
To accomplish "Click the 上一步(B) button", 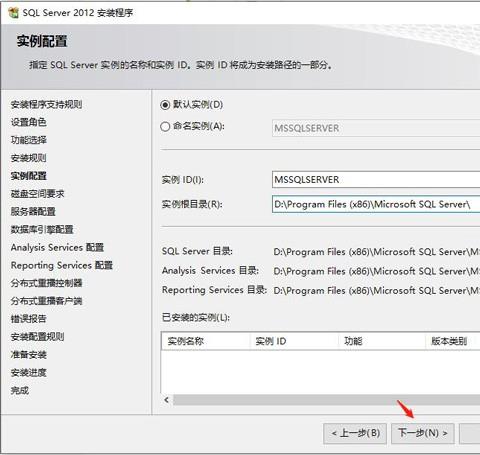I will tap(355, 433).
